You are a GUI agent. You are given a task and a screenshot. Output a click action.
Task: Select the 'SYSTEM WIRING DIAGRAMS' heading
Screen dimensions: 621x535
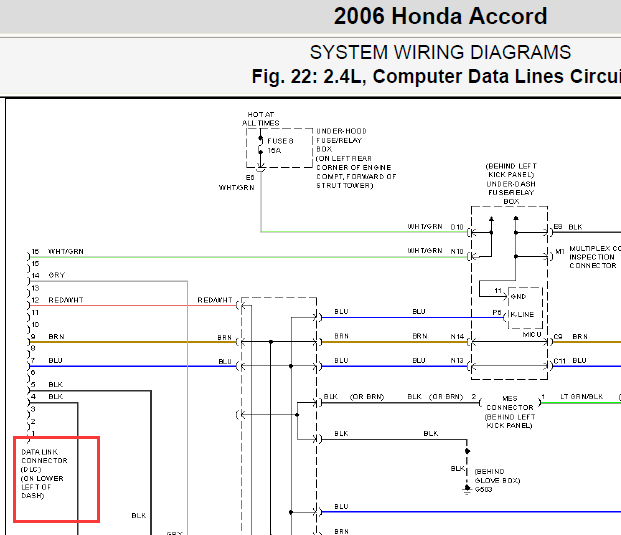tap(440, 52)
